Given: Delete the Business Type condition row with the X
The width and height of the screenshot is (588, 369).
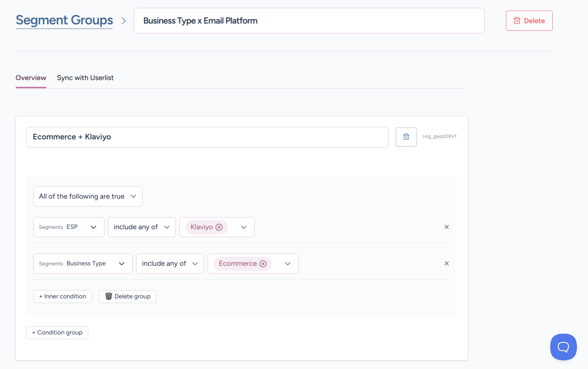Looking at the screenshot, I should pyautogui.click(x=446, y=263).
